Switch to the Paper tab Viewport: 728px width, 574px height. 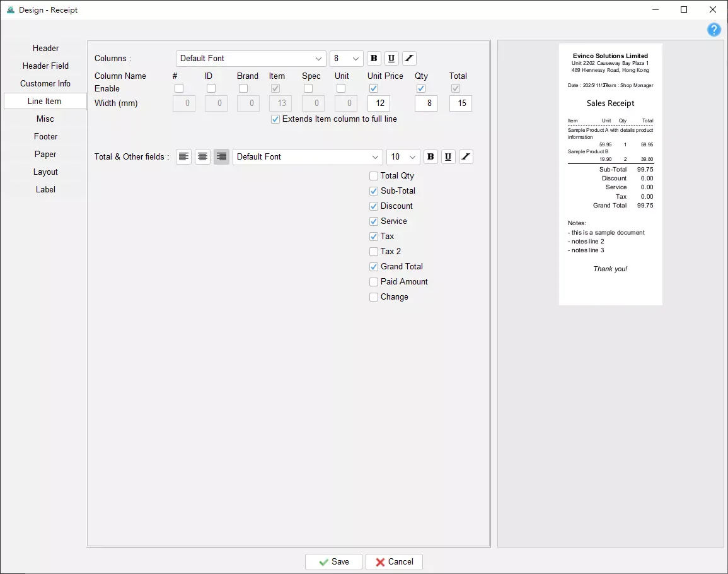point(45,155)
